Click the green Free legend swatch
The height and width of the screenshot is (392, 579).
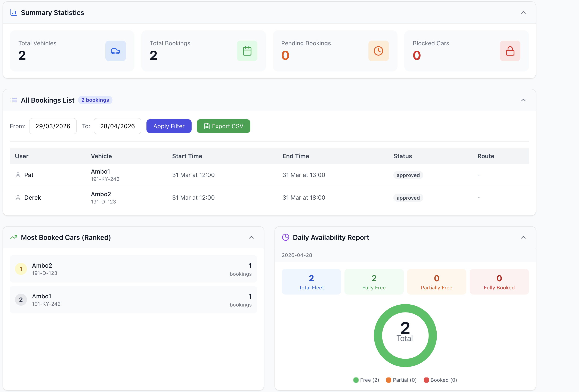pyautogui.click(x=356, y=380)
